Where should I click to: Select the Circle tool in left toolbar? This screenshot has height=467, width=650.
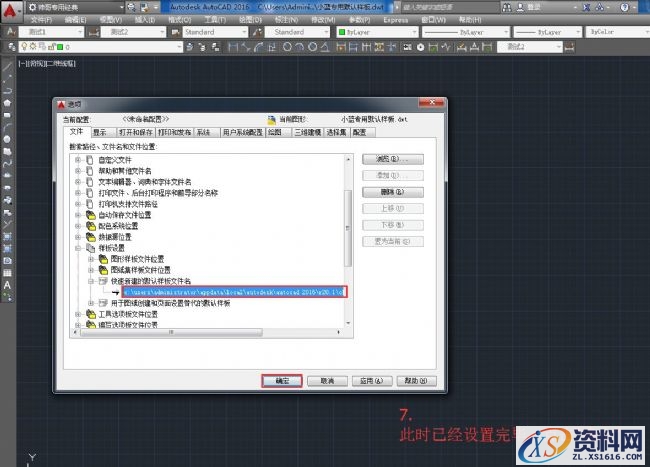point(7,139)
